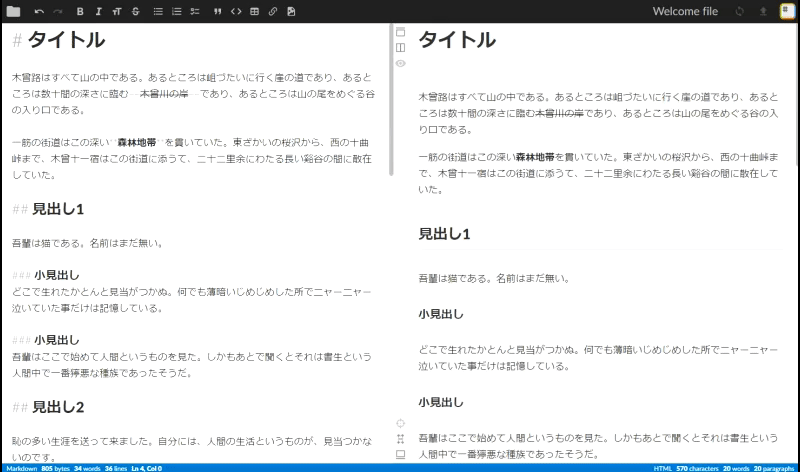Insert a hyperlink
Screen dimensions: 800x472
273,11
